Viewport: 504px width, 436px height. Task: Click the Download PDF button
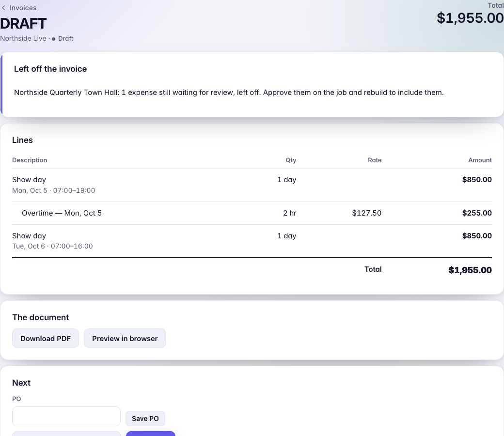pos(46,338)
